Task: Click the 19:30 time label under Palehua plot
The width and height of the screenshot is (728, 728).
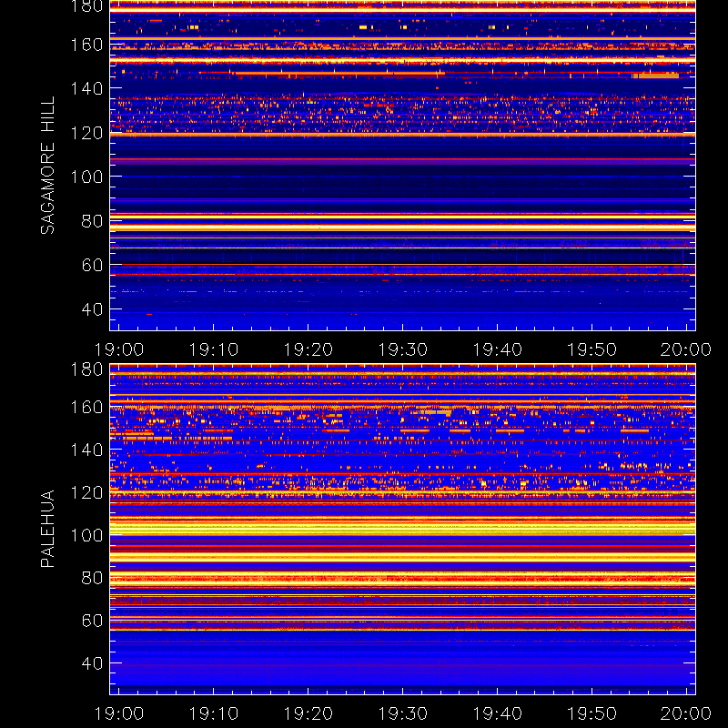Action: click(402, 713)
